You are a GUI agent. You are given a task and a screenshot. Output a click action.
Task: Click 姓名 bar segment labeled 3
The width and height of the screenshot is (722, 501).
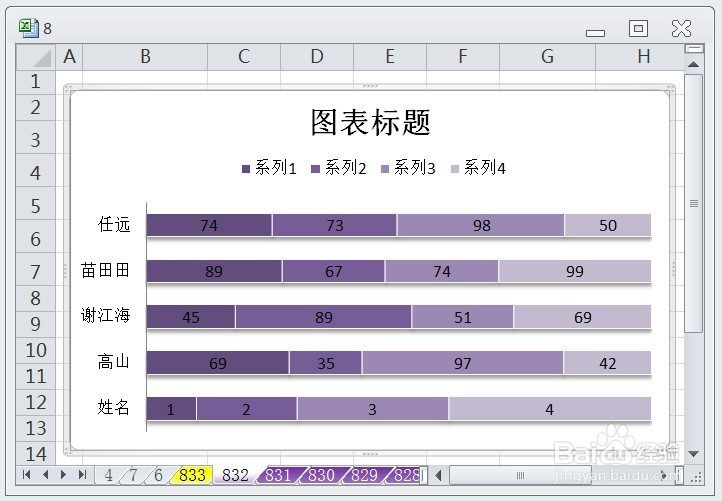(373, 409)
